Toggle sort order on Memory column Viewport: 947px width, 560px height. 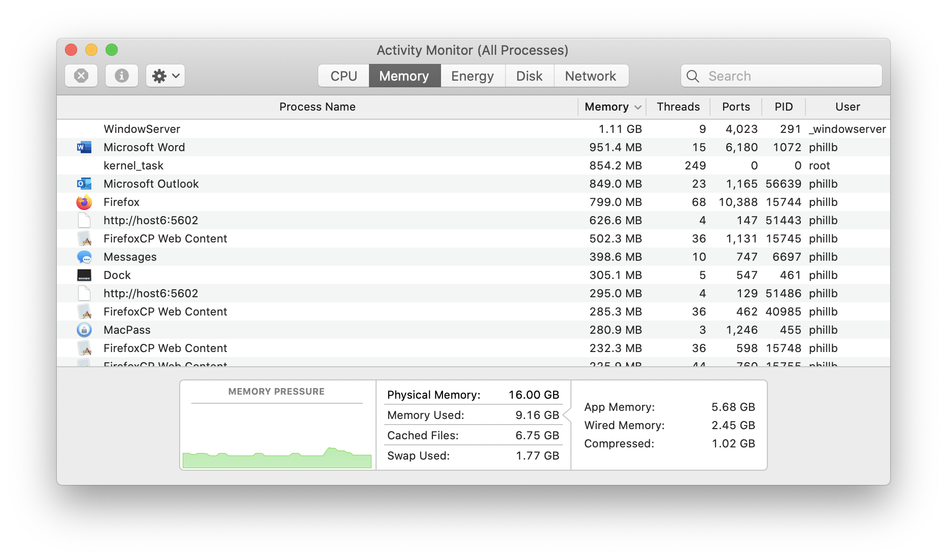click(613, 107)
